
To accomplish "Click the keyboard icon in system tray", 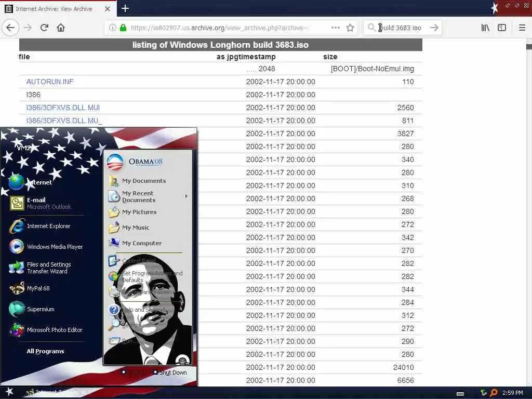I will 460,394.
